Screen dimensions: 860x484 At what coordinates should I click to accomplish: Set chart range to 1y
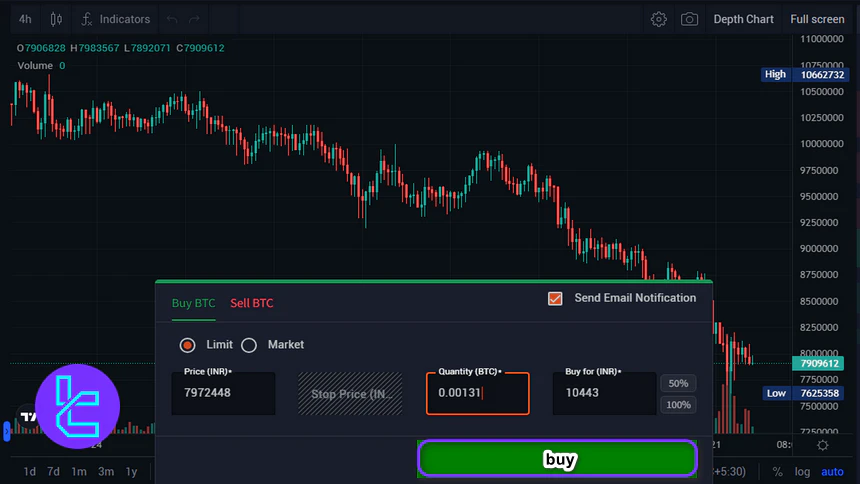pos(132,472)
